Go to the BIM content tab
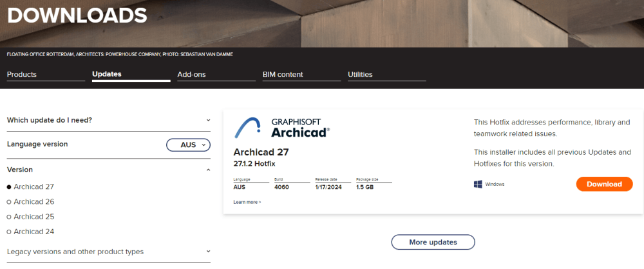644x269 pixels. click(283, 74)
